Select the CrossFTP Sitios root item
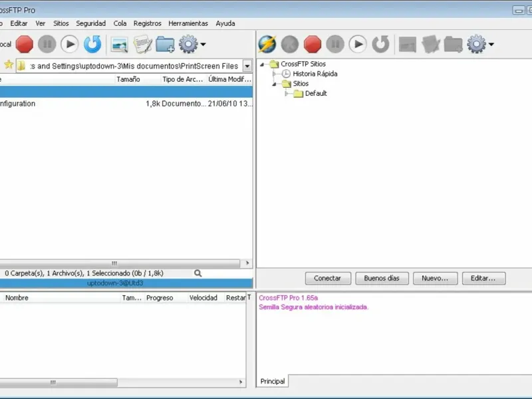 [x=303, y=64]
